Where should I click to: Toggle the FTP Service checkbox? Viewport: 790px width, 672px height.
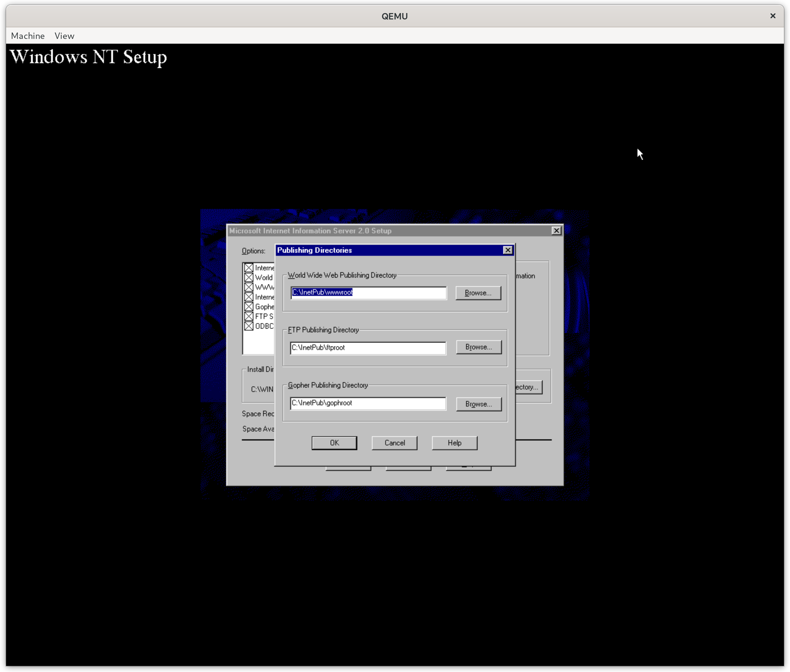click(x=249, y=316)
